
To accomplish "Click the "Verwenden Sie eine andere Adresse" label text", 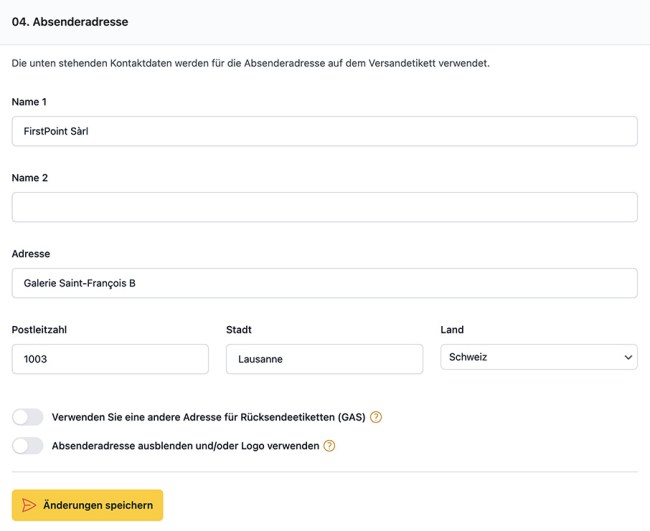I will [x=208, y=417].
